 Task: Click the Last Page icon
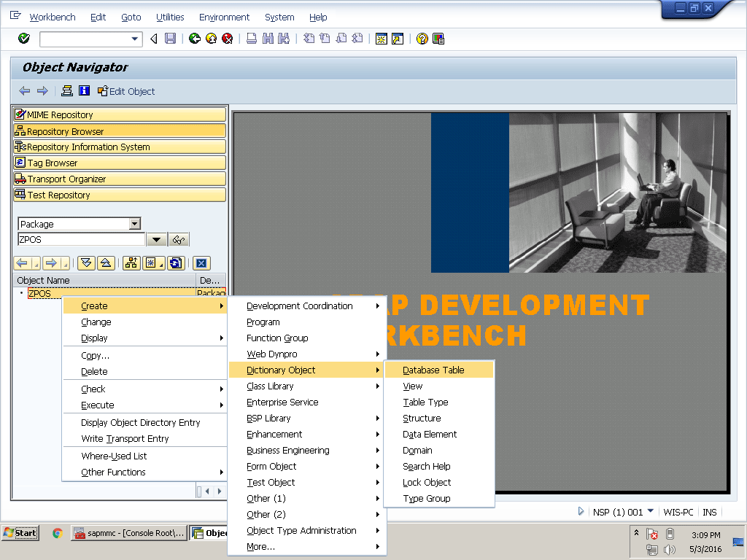(357, 39)
